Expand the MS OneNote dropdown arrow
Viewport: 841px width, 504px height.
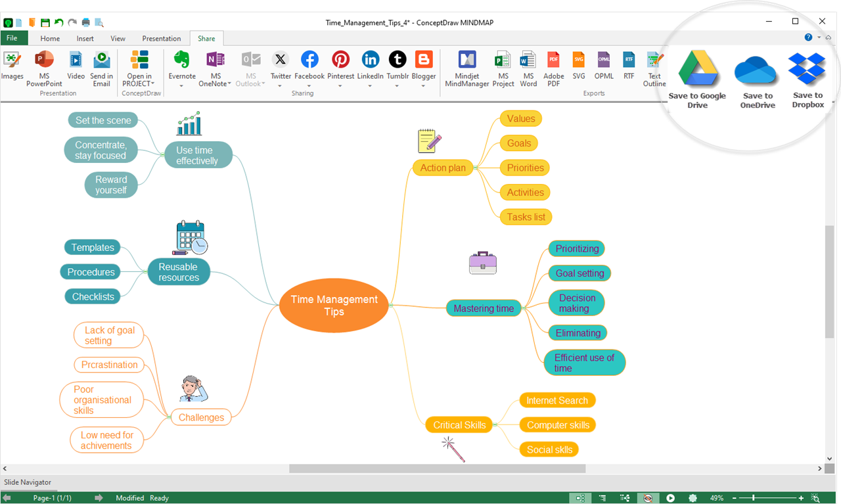click(x=229, y=84)
